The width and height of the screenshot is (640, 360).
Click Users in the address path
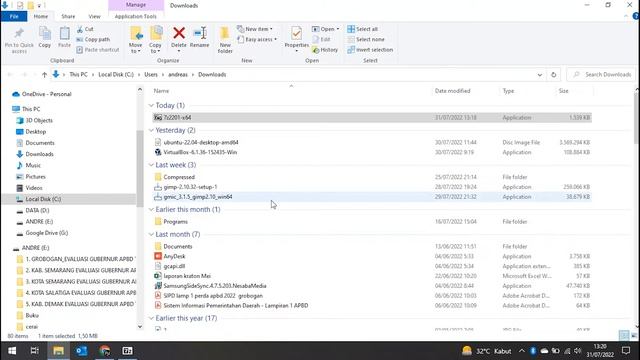click(x=151, y=75)
